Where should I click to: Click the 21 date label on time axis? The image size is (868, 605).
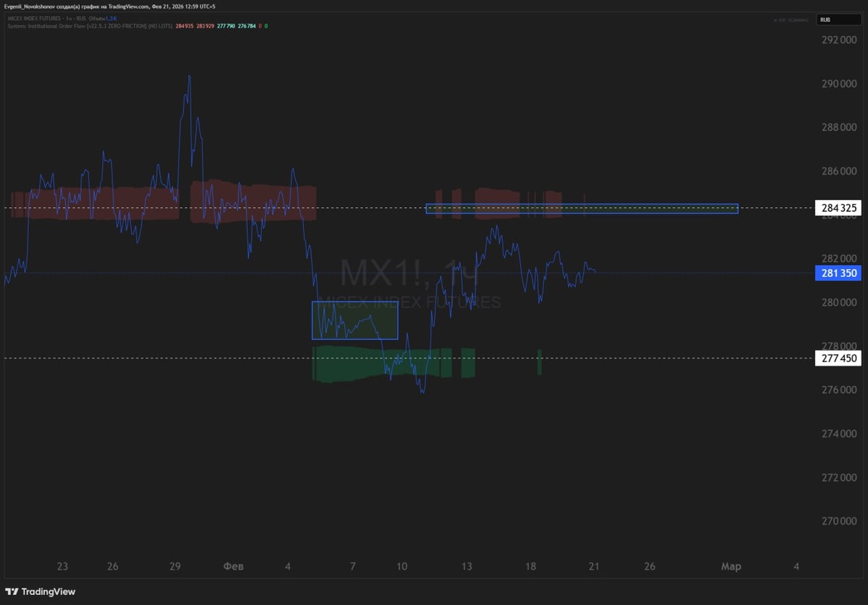(594, 566)
